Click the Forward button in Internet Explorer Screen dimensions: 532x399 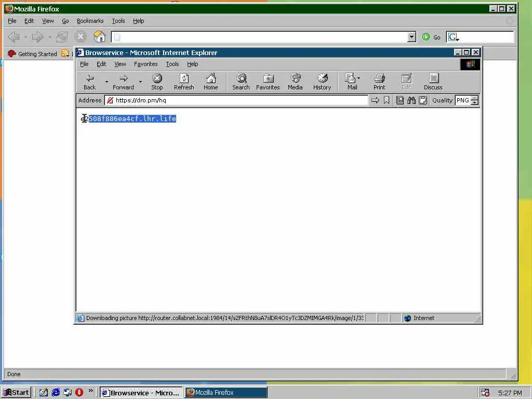pyautogui.click(x=123, y=82)
